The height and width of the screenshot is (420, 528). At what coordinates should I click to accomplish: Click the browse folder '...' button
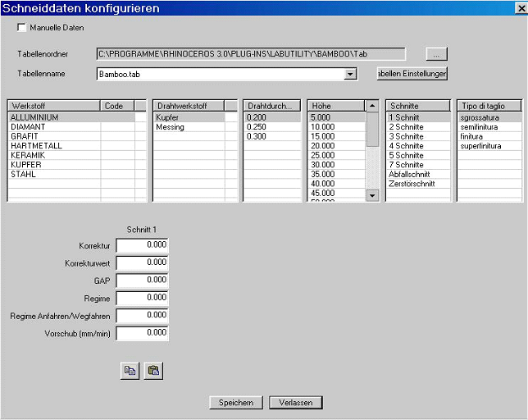pyautogui.click(x=436, y=54)
